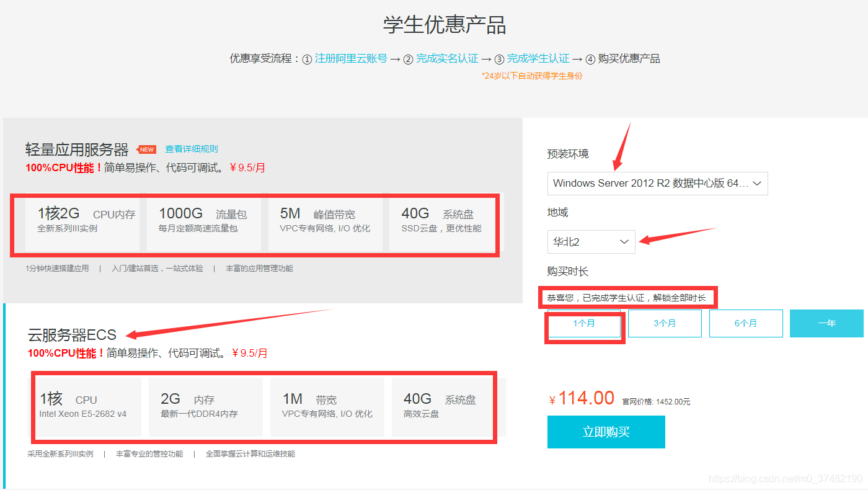Image resolution: width=868 pixels, height=490 pixels.
Task: Click the 立即购买 button
Action: 606,432
